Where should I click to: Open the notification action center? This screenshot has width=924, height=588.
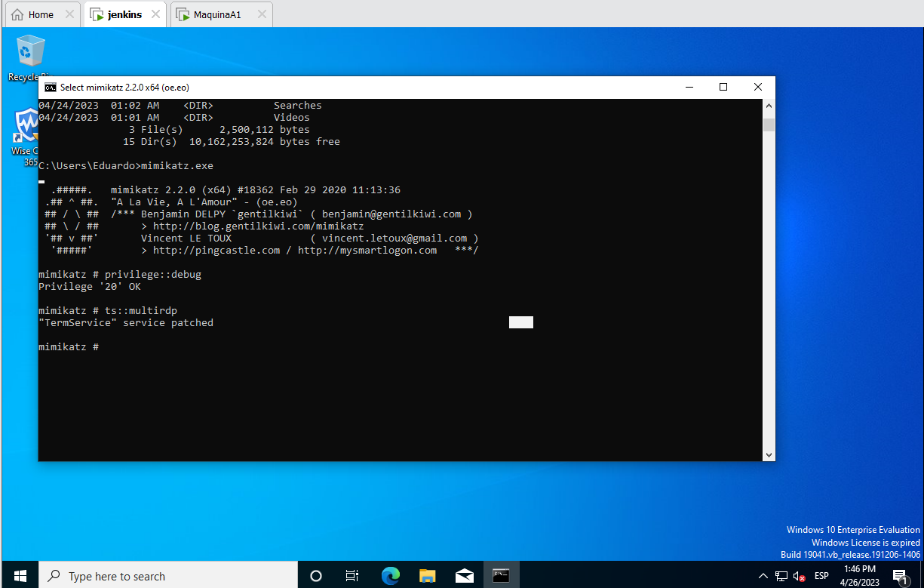click(x=900, y=576)
